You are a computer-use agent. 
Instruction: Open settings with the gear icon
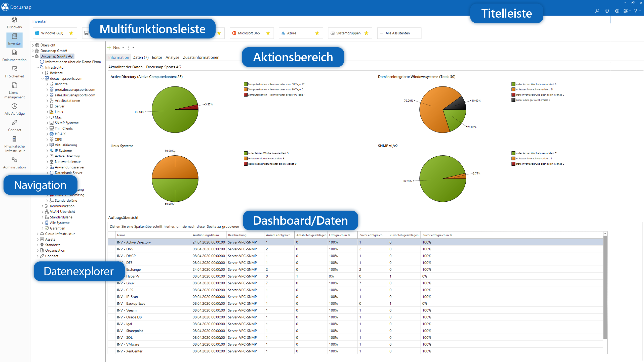617,11
